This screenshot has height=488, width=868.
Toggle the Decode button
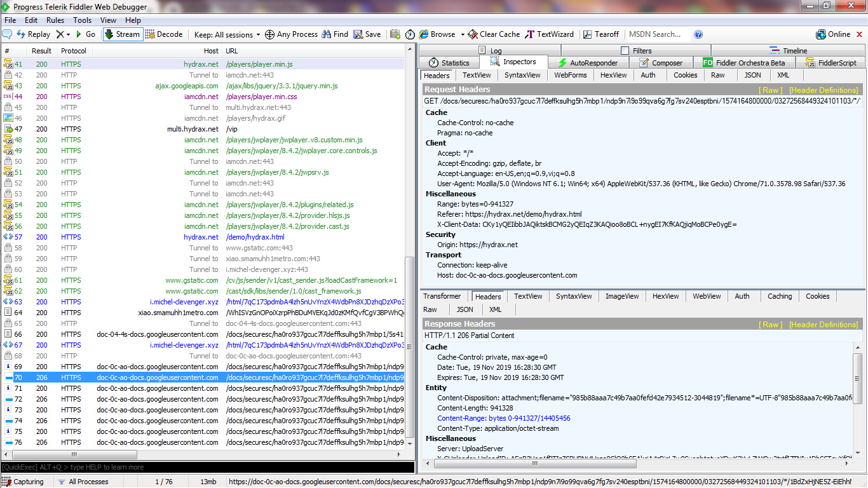point(164,34)
